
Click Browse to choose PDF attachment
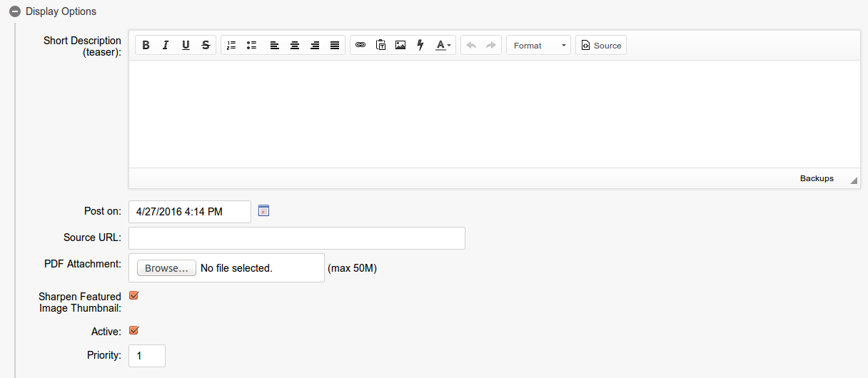(x=166, y=268)
